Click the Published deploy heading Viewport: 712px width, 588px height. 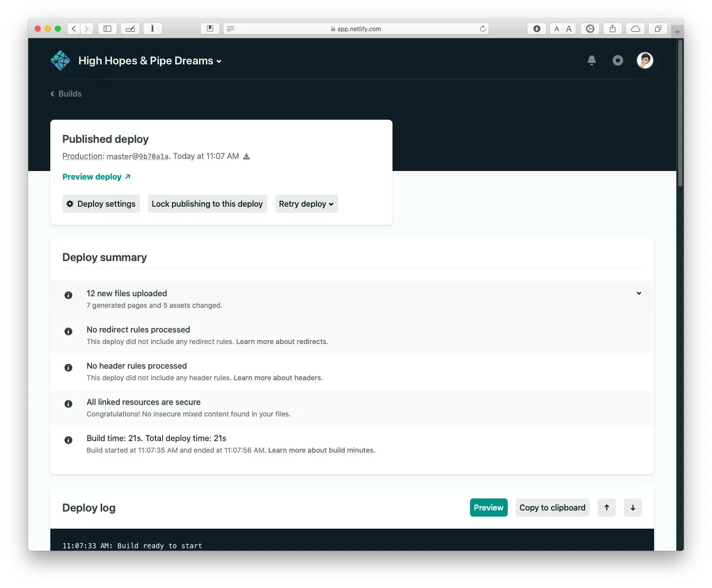point(106,139)
